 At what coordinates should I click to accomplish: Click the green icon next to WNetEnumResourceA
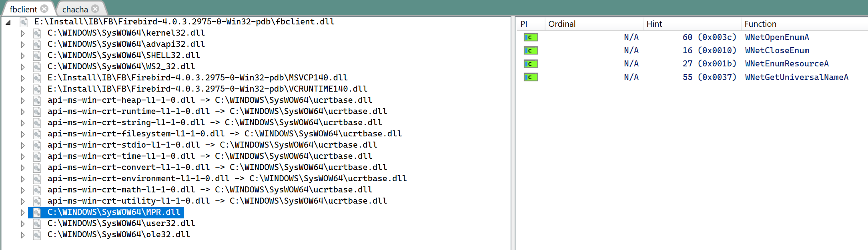tap(531, 64)
